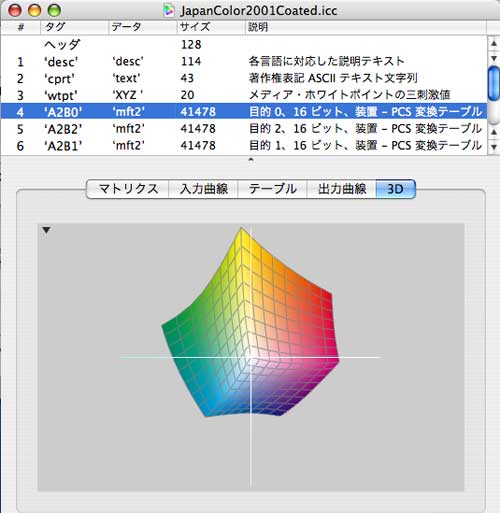Click scroll down arrow at bottom of scrollbar
500x513 pixels.
click(494, 147)
